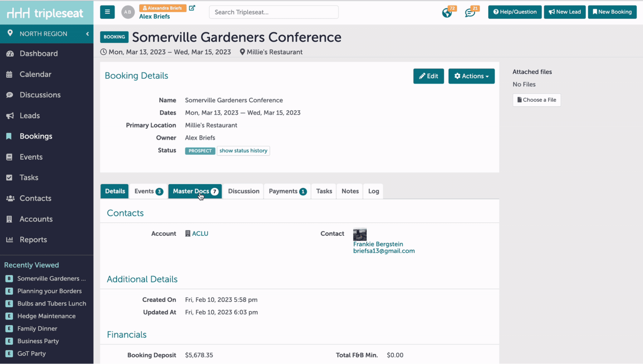Open the Actions dropdown
The width and height of the screenshot is (643, 364).
point(471,76)
